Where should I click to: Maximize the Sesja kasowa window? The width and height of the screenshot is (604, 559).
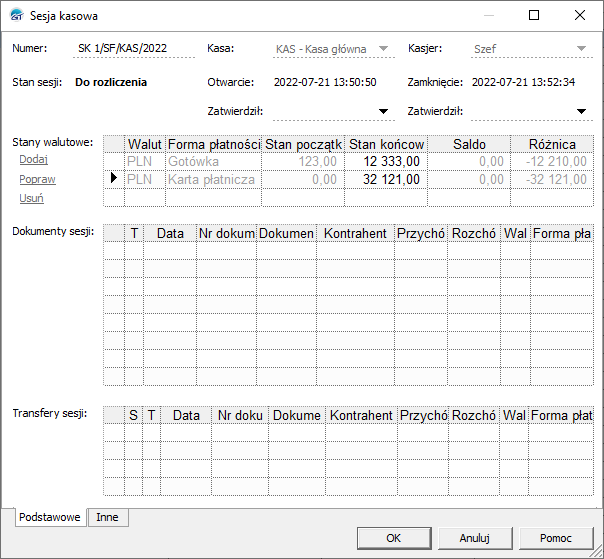(534, 16)
